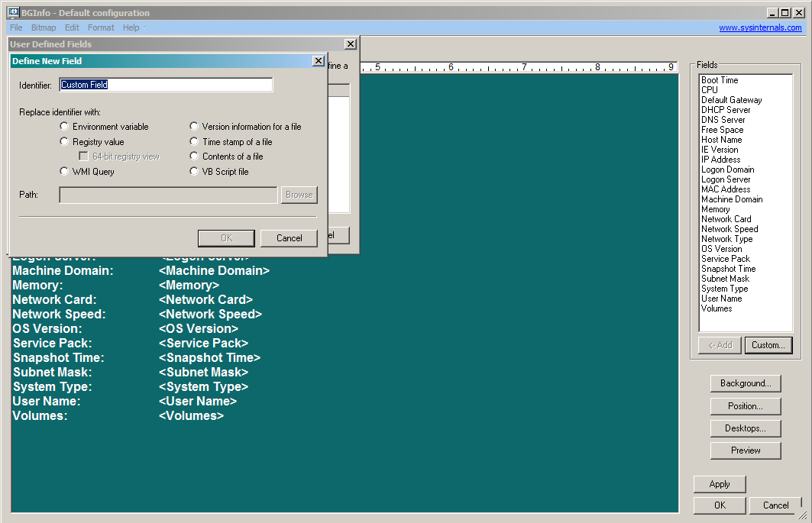812x523 pixels.
Task: Click inside the Identifier text field
Action: [x=165, y=85]
